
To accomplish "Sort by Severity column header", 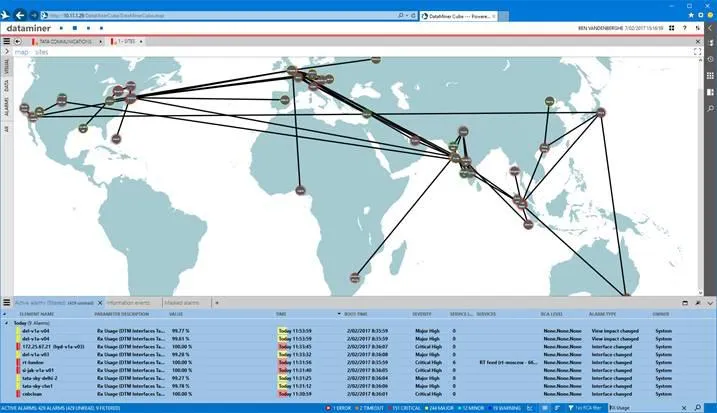I will point(422,314).
